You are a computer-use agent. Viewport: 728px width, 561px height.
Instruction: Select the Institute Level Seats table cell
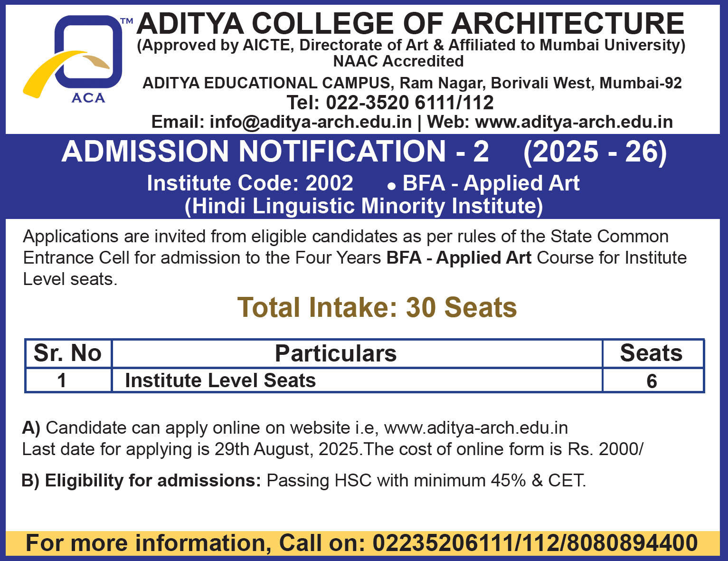[x=220, y=380]
